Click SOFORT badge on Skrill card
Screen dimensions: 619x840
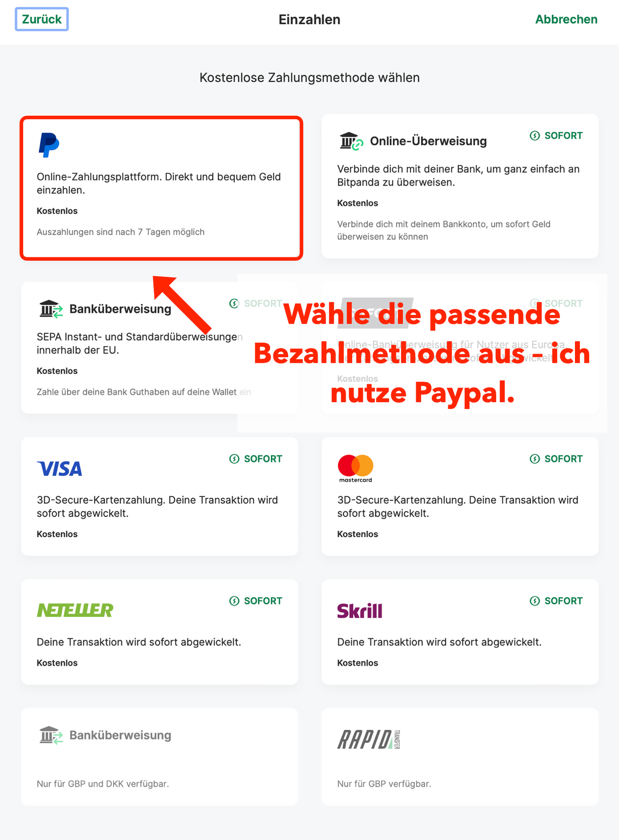coord(556,601)
